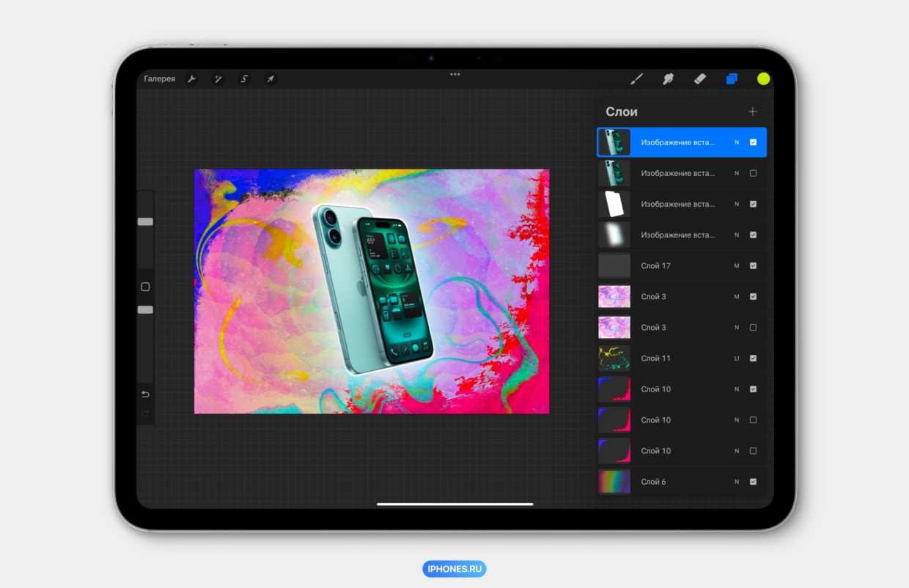Select the Brush paint tool
This screenshot has height=588, width=909.
[636, 78]
